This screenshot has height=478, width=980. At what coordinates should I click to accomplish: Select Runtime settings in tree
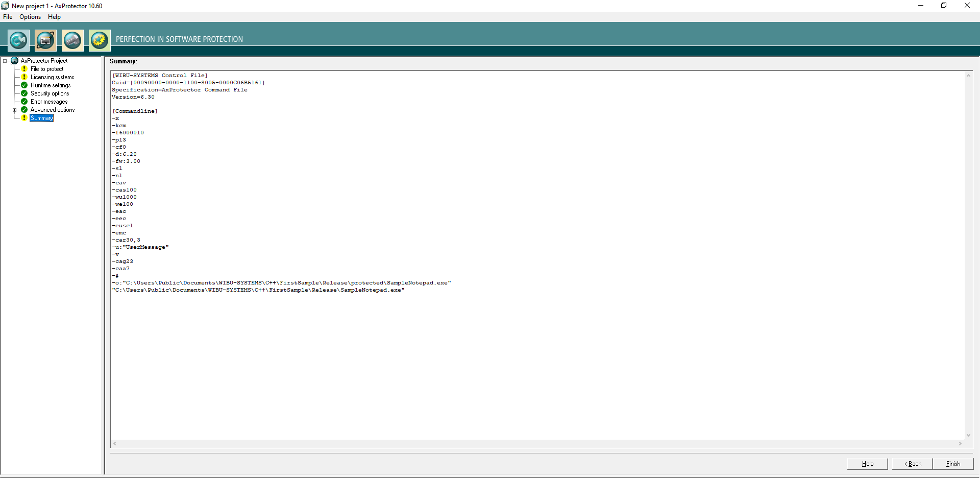pos(51,85)
